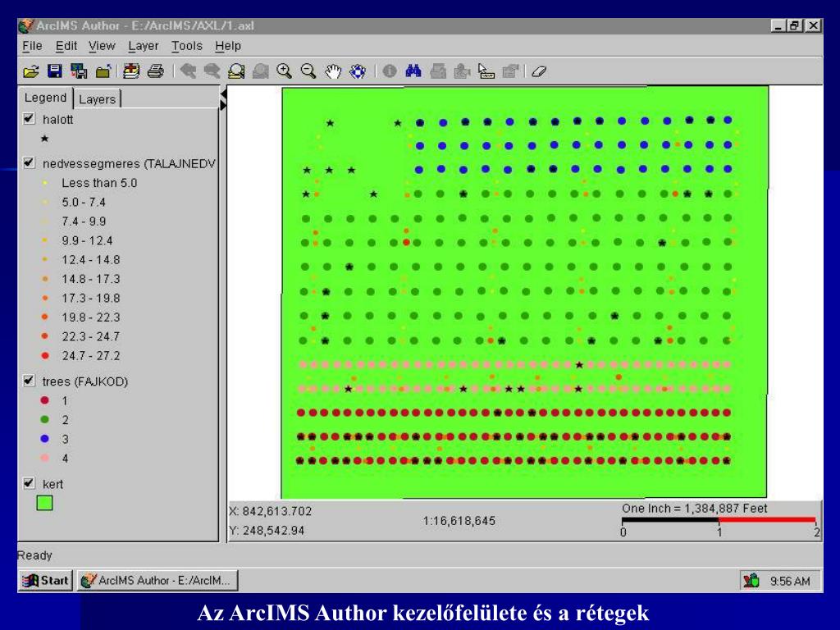This screenshot has height=630, width=840.
Task: Click the grayed forward-extent arrow icon
Action: (x=212, y=71)
